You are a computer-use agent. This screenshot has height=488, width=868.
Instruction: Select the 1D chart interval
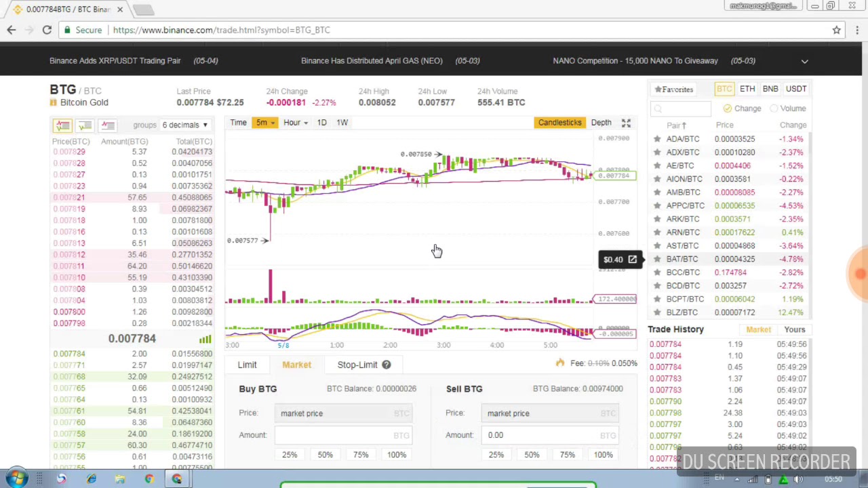[x=322, y=123]
